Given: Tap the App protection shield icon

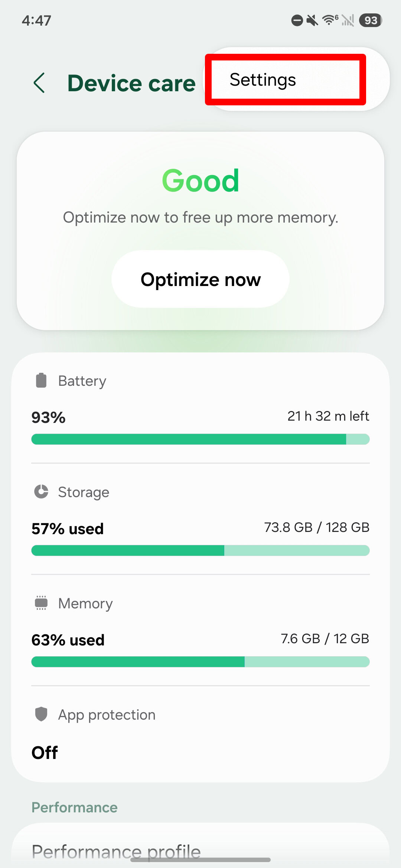Looking at the screenshot, I should (x=41, y=714).
